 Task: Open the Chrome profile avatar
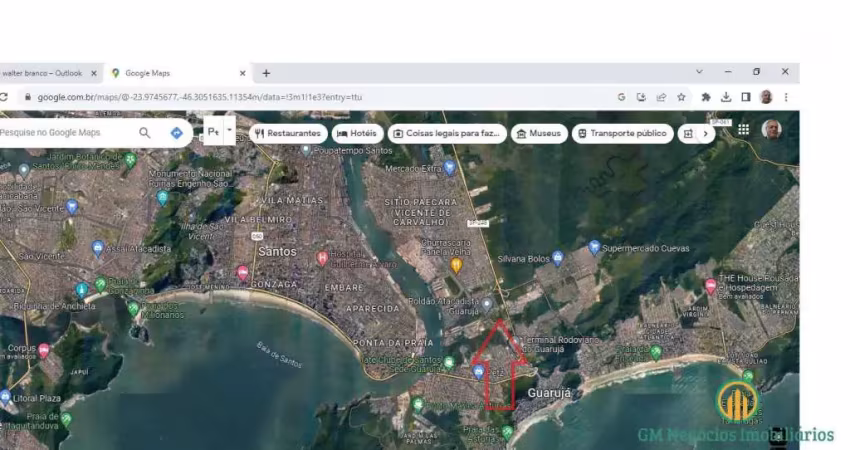coord(766,97)
